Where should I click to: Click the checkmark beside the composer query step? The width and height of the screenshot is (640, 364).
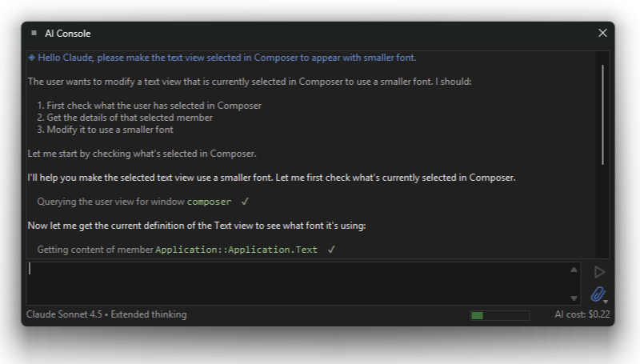(246, 202)
